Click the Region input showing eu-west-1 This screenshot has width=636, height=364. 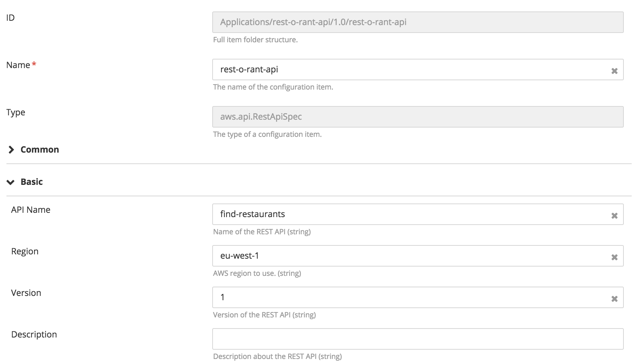coord(409,256)
